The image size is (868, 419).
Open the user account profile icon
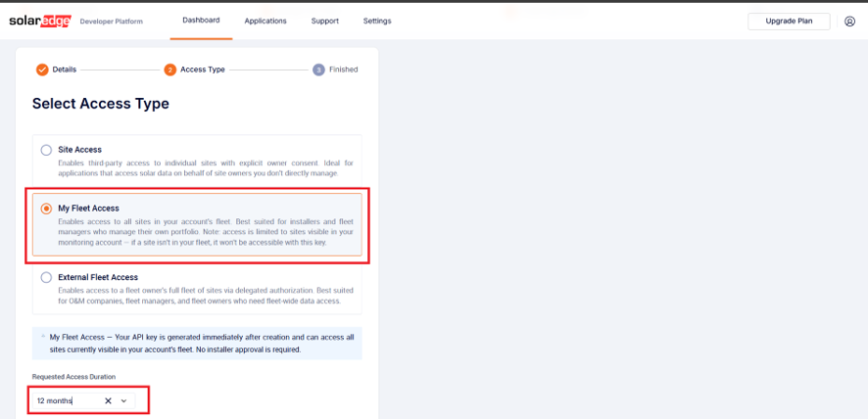point(849,22)
